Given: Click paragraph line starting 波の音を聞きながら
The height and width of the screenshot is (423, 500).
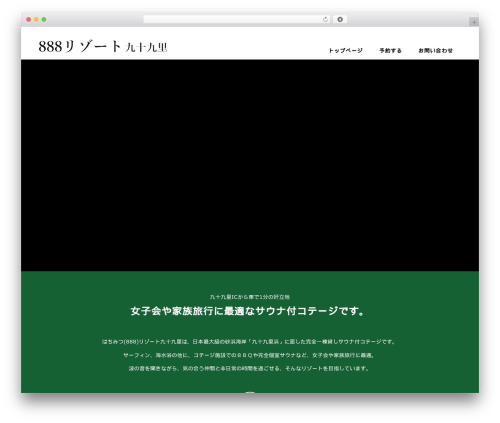Looking at the screenshot, I should pos(249,368).
